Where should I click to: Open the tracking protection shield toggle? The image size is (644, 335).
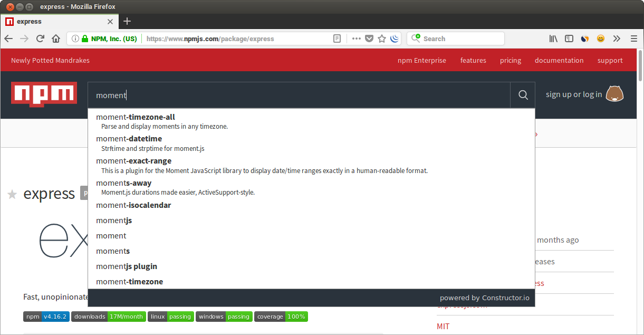point(369,38)
